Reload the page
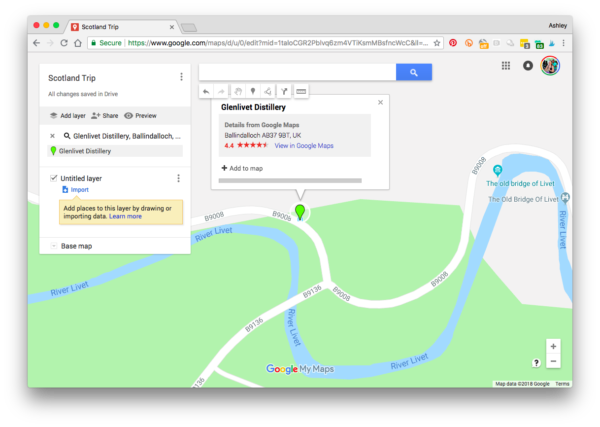This screenshot has width=600, height=427. pos(64,43)
